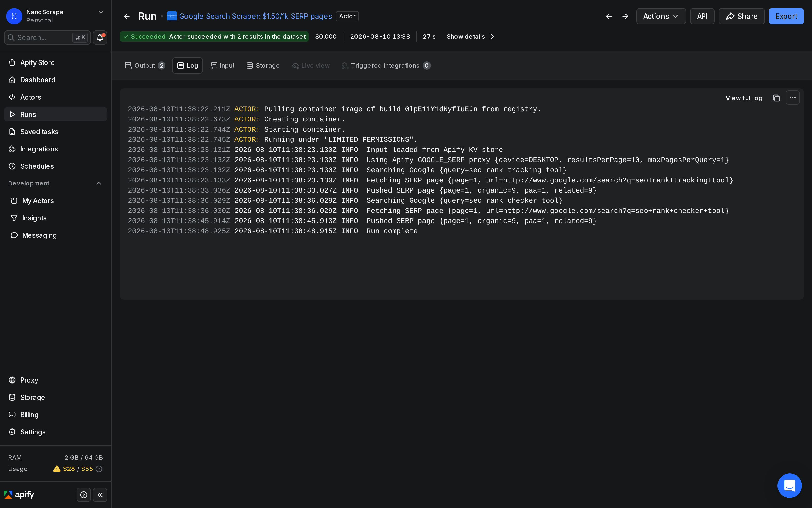Switch to the Input tab
The height and width of the screenshot is (508, 812).
click(223, 66)
